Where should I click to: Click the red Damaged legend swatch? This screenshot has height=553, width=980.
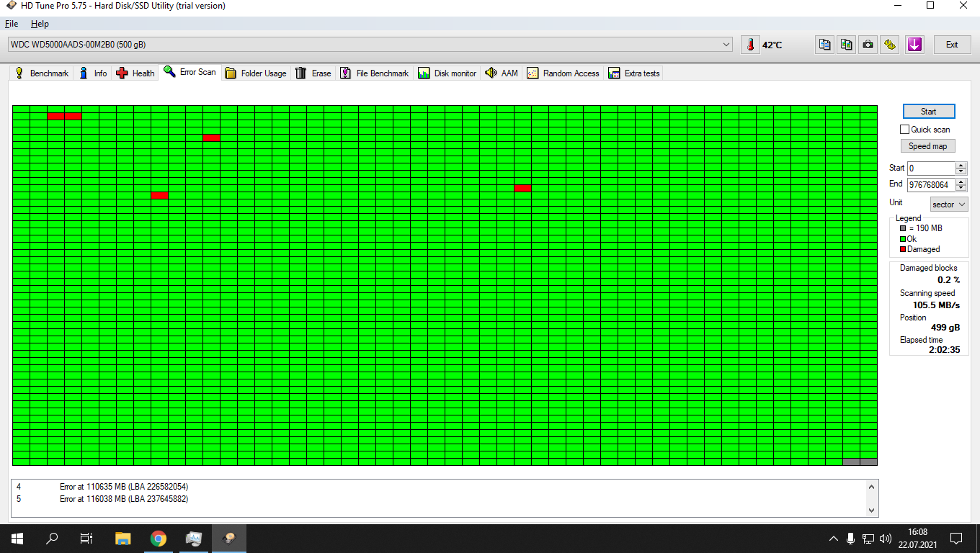(x=903, y=249)
